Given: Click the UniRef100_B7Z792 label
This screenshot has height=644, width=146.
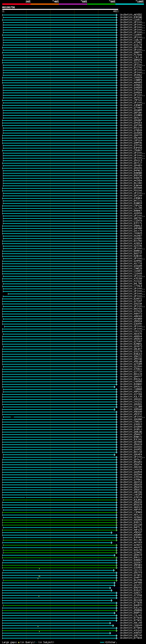Looking at the screenshot, I should click(131, 67).
